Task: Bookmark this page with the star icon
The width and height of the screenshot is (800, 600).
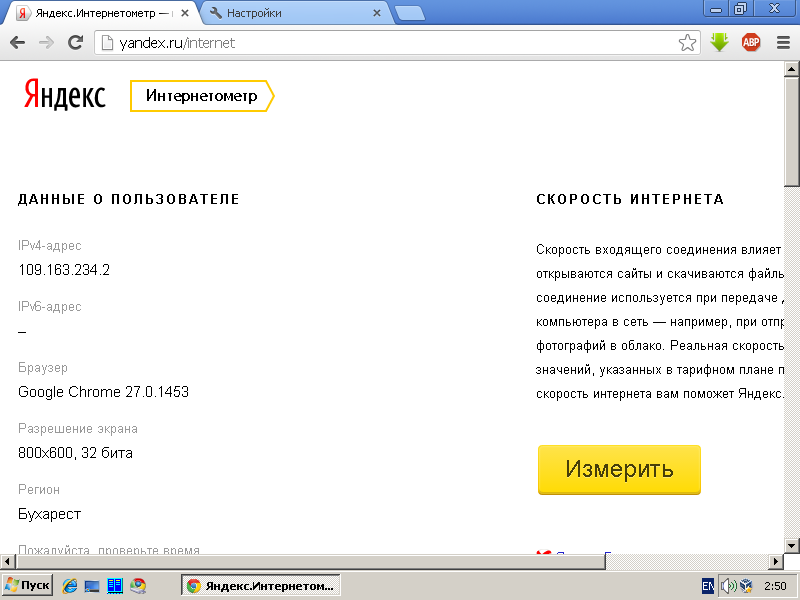Action: click(687, 43)
